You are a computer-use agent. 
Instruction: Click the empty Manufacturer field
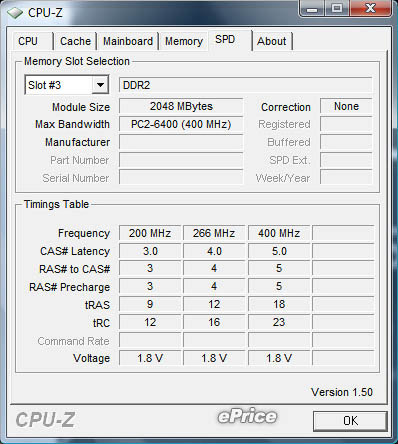pyautogui.click(x=181, y=143)
